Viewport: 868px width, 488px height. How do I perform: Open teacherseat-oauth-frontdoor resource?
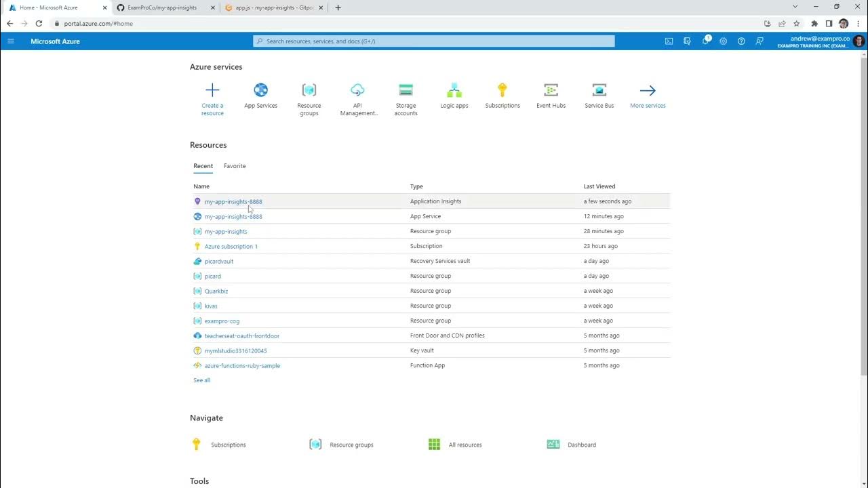coord(242,335)
